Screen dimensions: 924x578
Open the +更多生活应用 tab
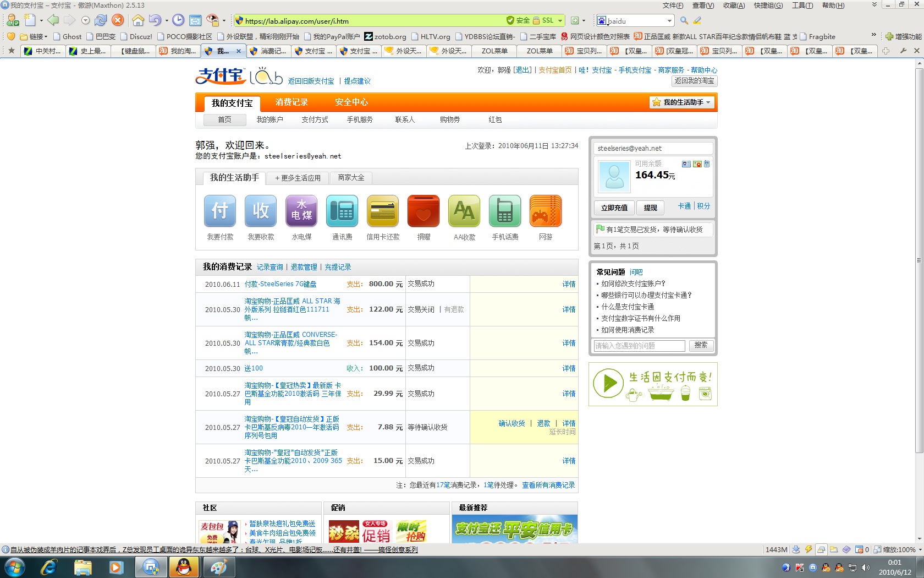pyautogui.click(x=298, y=178)
